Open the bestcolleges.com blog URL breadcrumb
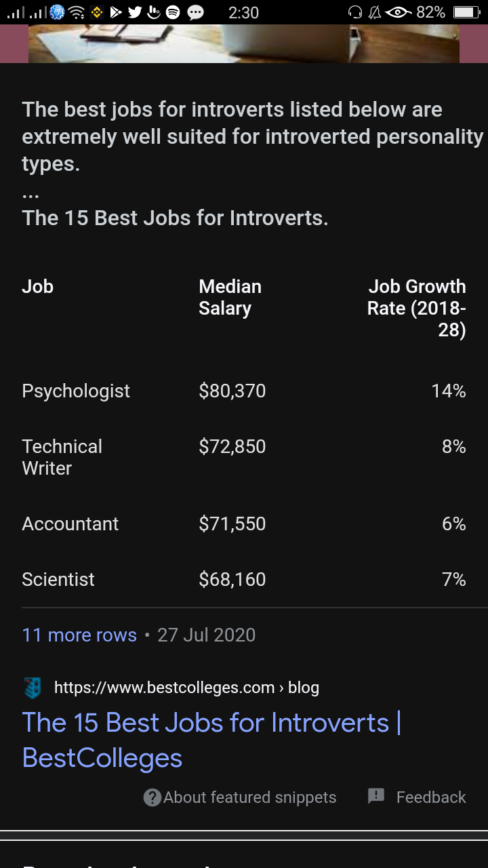The height and width of the screenshot is (868, 488). pos(186,688)
